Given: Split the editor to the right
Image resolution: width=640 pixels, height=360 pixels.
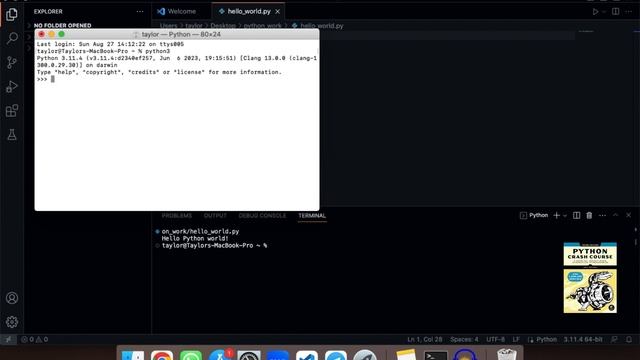Looking at the screenshot, I should click(616, 11).
